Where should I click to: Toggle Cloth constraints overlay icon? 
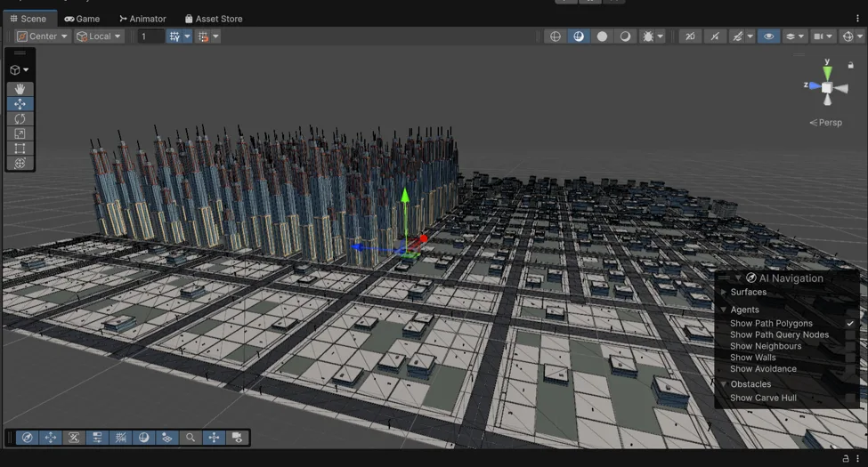pos(74,438)
